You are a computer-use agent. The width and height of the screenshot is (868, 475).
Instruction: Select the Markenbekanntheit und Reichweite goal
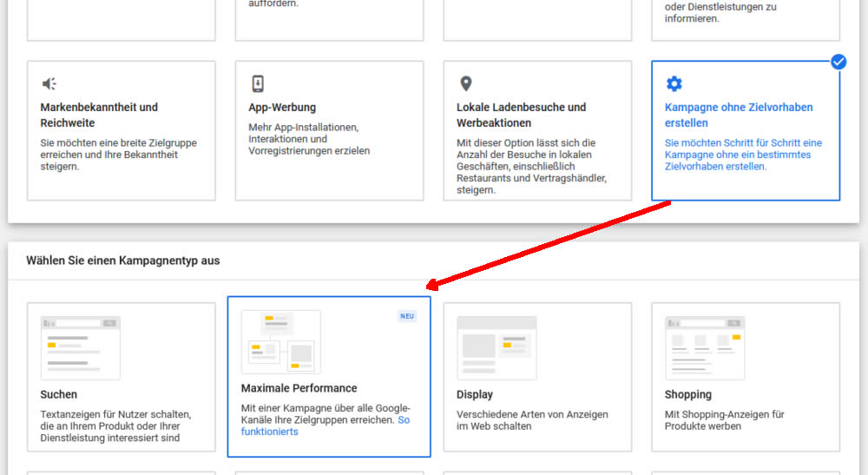(x=99, y=115)
